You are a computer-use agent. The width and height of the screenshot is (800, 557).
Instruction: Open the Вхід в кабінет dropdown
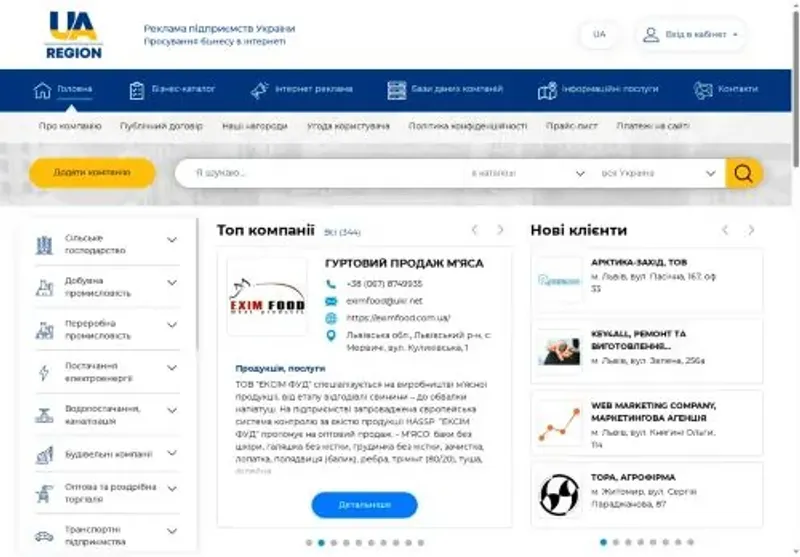(691, 35)
